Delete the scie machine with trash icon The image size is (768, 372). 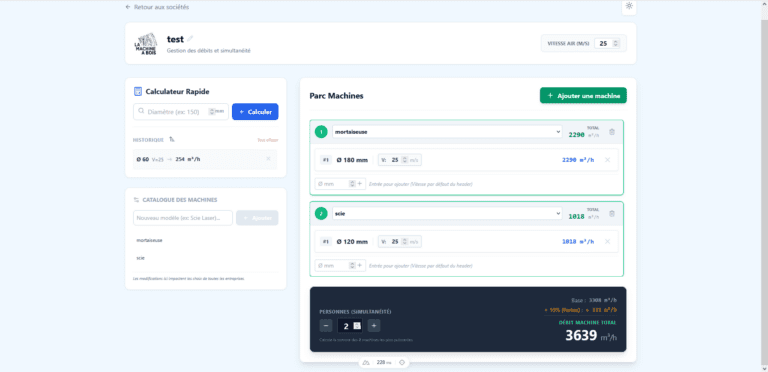click(612, 213)
